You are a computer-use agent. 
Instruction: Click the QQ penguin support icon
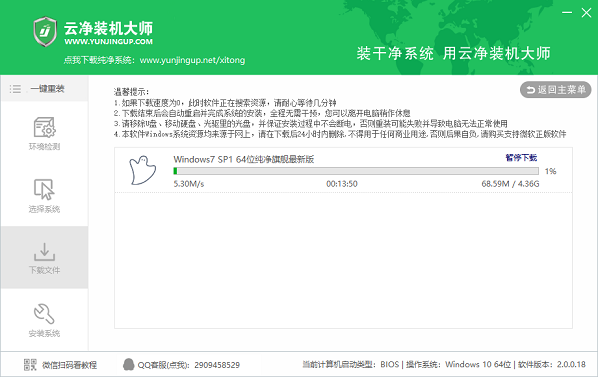click(x=129, y=364)
